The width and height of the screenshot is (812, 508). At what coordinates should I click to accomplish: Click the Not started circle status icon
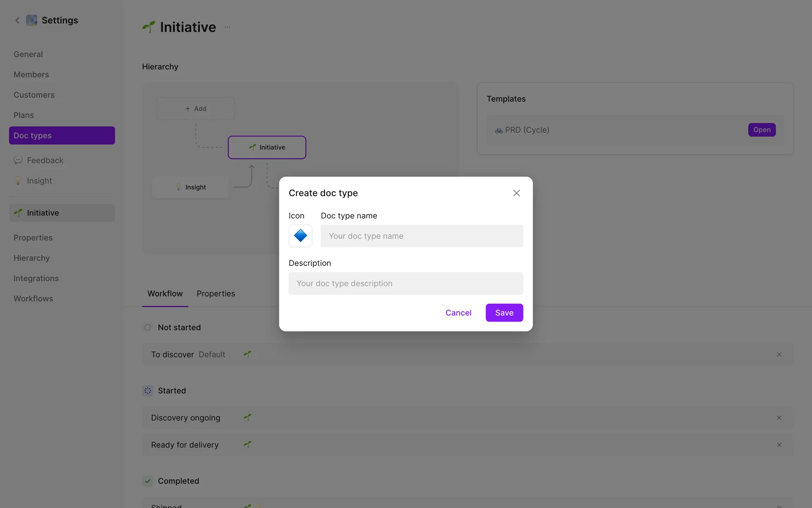pos(148,327)
